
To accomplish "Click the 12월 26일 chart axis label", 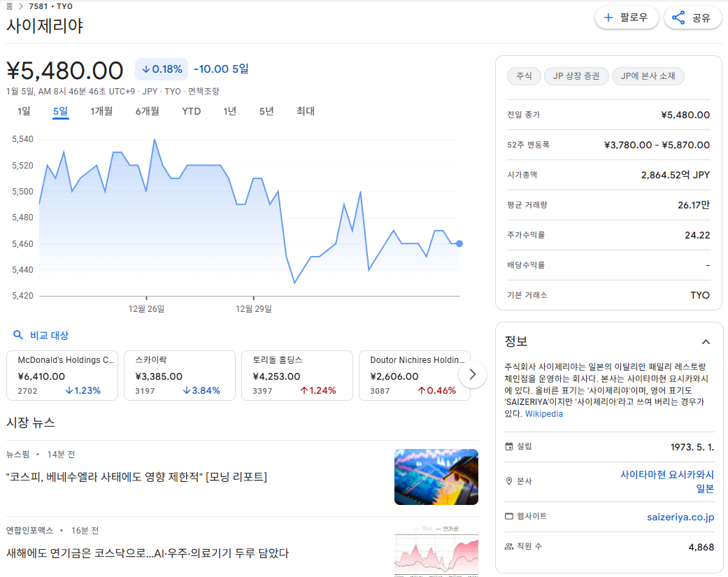I will [146, 308].
